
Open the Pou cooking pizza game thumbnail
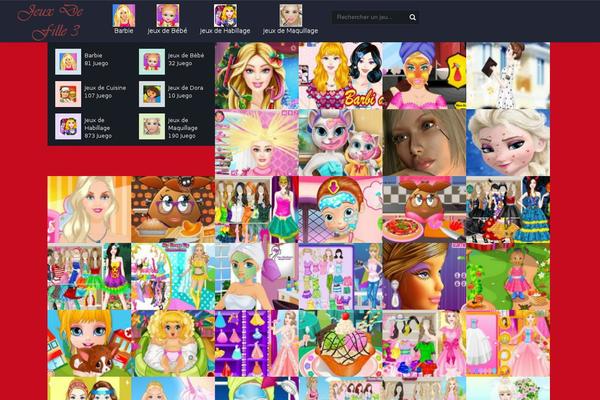coord(424,210)
